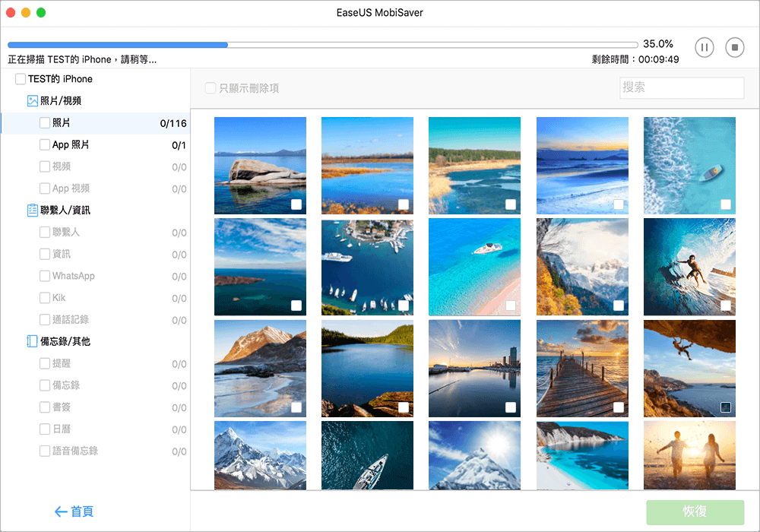Click the scan progress bar
This screenshot has height=532, width=760.
coord(322,45)
